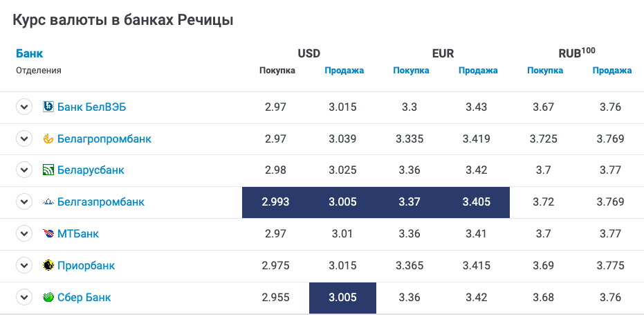Click the Приорбанк logo icon
This screenshot has height=315, width=644.
(x=48, y=265)
